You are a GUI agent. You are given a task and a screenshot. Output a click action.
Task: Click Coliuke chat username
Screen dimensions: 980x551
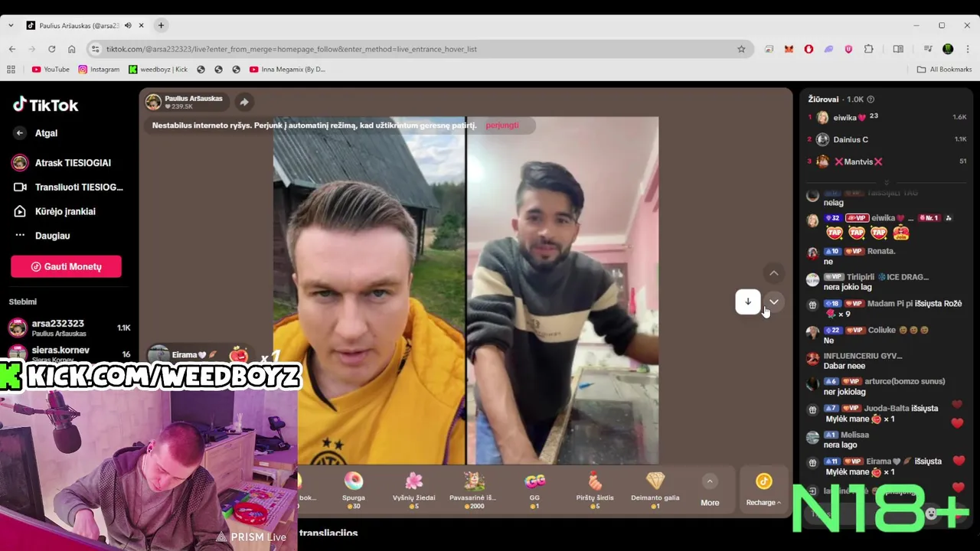[x=882, y=331]
